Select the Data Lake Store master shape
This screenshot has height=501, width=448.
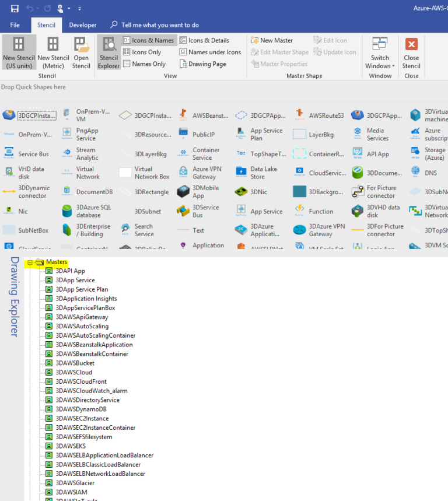[x=257, y=173]
